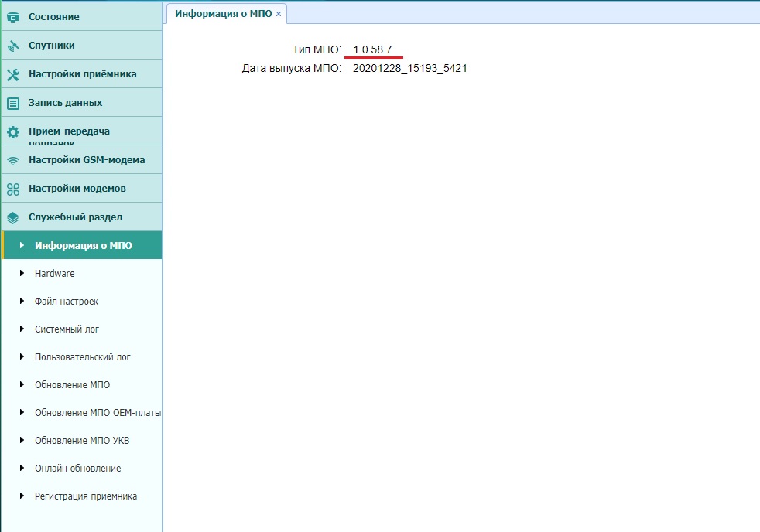Click the Состояние monitor icon
This screenshot has width=760, height=532.
click(13, 18)
